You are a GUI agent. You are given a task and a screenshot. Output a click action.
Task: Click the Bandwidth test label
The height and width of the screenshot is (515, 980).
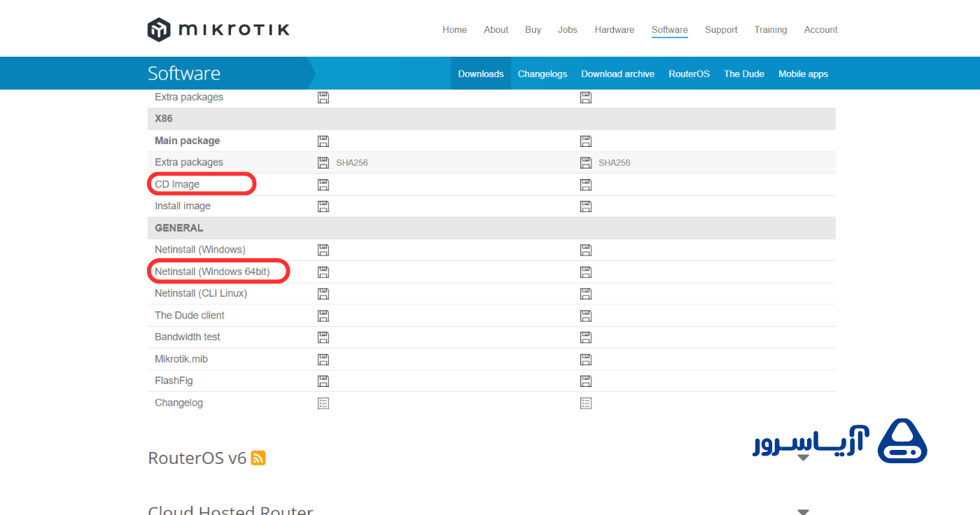tap(188, 337)
